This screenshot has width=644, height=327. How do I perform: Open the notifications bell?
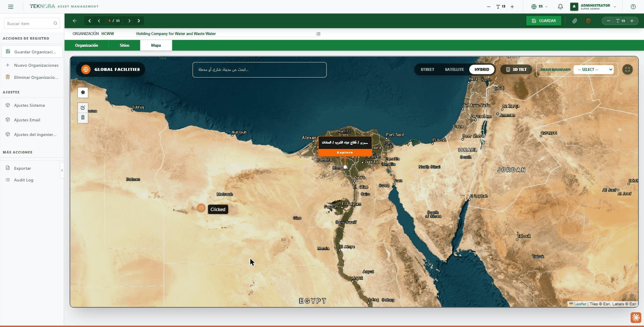561,7
